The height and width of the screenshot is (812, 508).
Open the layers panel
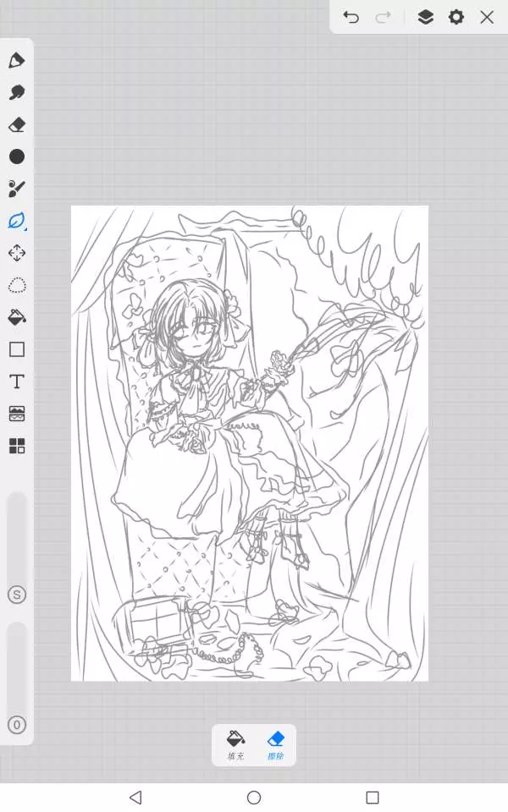(x=425, y=17)
